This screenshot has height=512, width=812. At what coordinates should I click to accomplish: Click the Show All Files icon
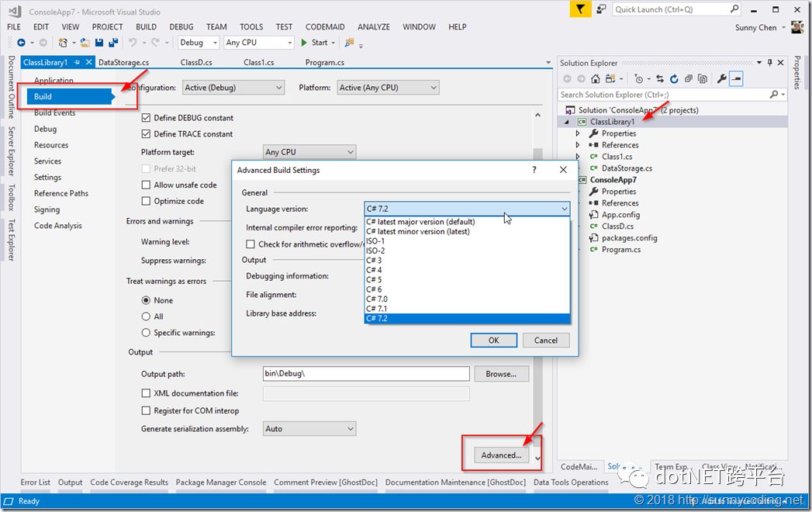tap(702, 79)
